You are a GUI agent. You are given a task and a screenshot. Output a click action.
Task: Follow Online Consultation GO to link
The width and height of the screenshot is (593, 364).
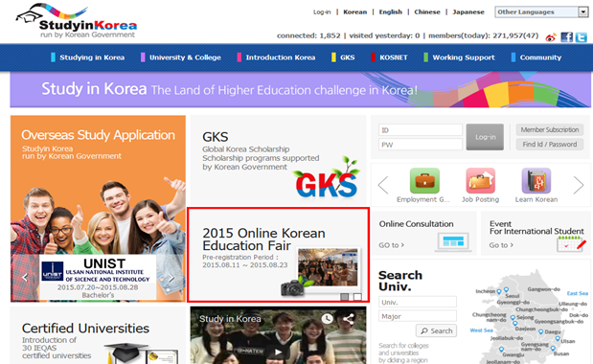[x=392, y=245]
